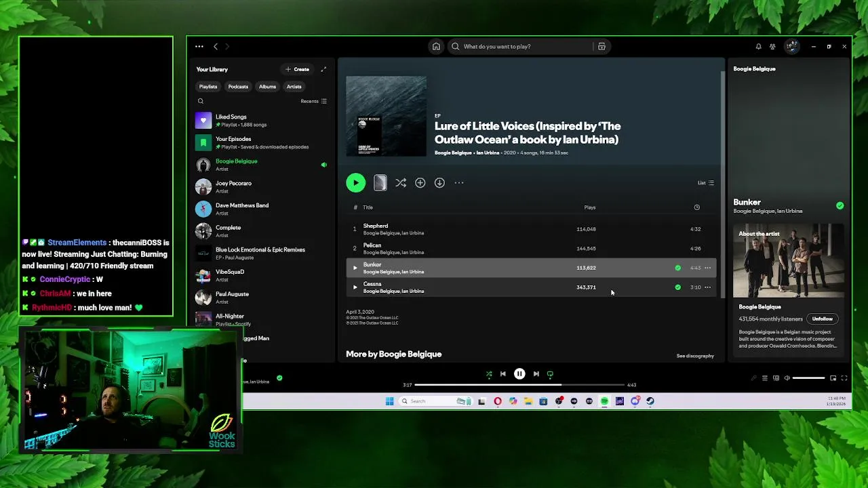
Task: Open more options for Bunker track
Action: coord(708,268)
